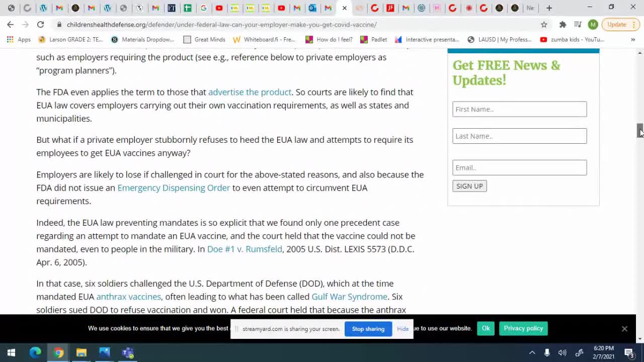The width and height of the screenshot is (644, 362).
Task: Switch to the Outlook tab
Action: click(x=312, y=8)
